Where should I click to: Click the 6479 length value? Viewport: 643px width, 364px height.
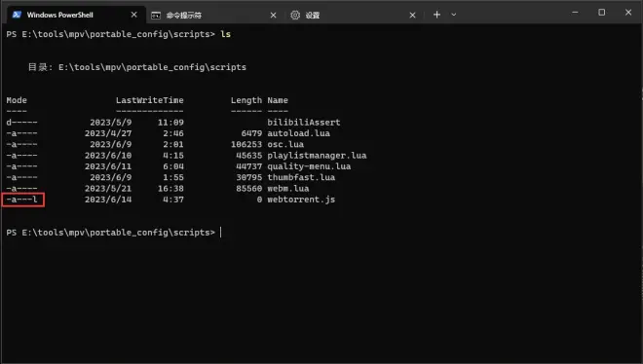pyautogui.click(x=251, y=133)
